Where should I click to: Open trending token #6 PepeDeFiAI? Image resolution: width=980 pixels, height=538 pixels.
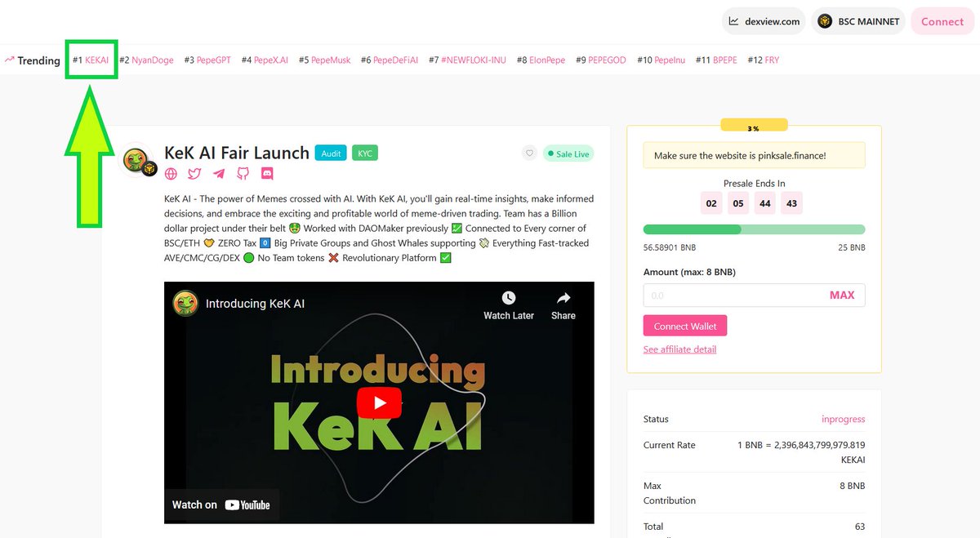(390, 60)
